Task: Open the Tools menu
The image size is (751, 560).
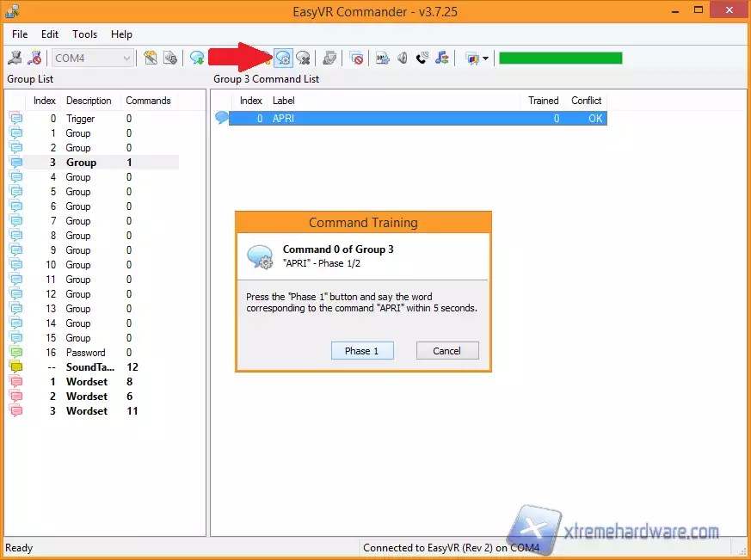Action: coord(85,34)
